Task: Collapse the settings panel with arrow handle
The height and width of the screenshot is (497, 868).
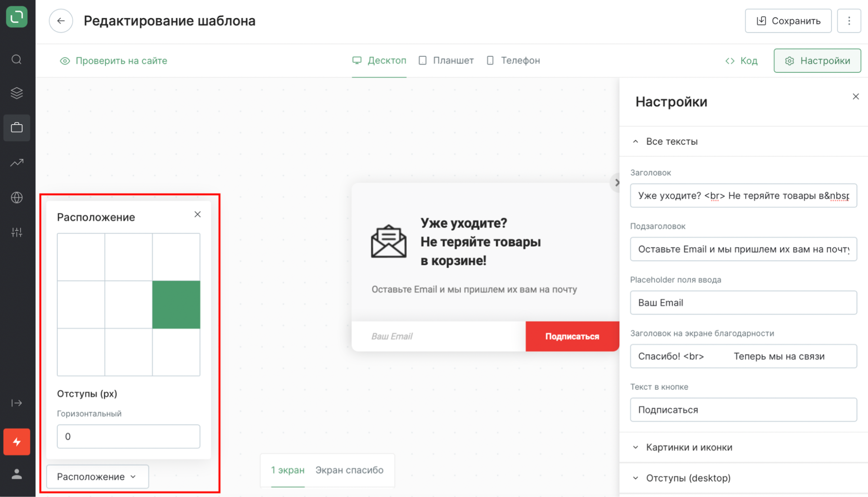Action: click(616, 183)
